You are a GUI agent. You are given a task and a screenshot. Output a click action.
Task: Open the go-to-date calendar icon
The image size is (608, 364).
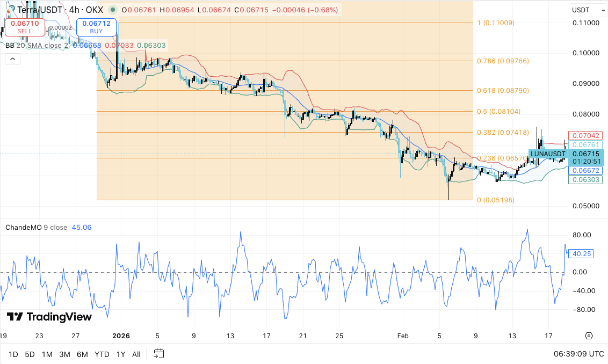pos(158,354)
